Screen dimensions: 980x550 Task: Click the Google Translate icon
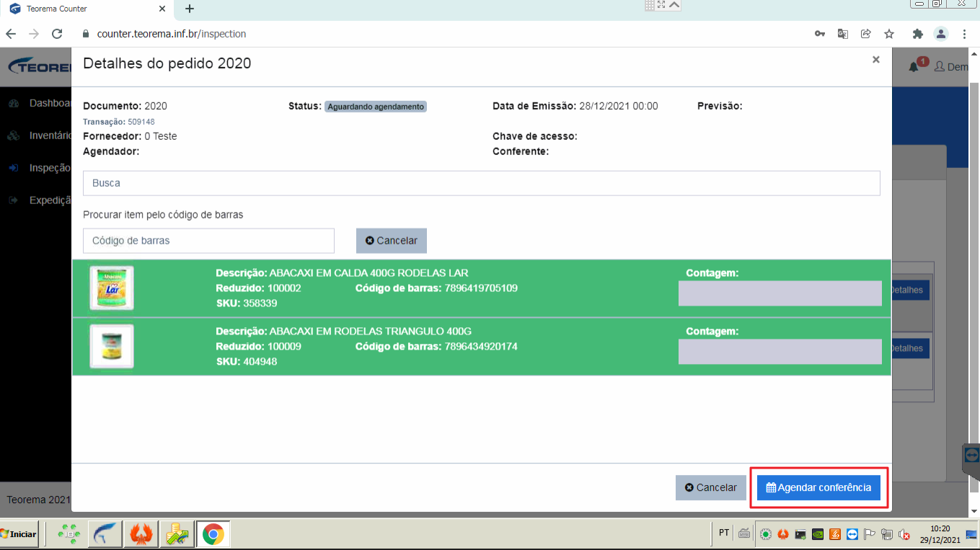coord(842,34)
